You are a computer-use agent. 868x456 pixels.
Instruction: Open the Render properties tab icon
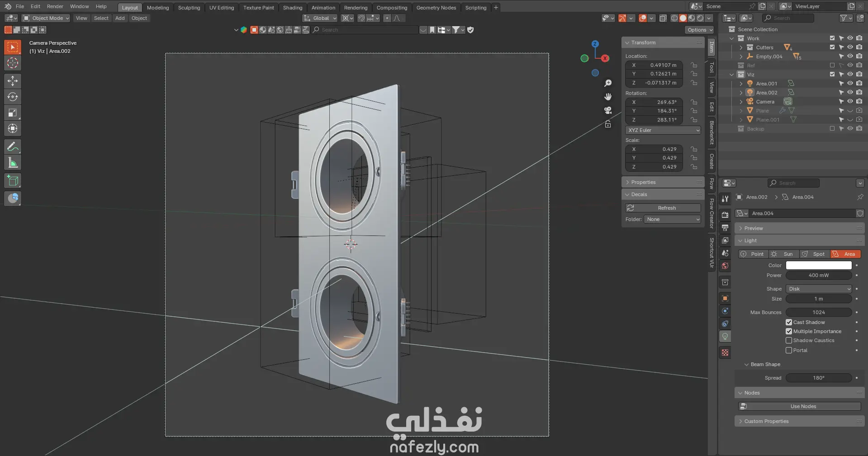[725, 215]
